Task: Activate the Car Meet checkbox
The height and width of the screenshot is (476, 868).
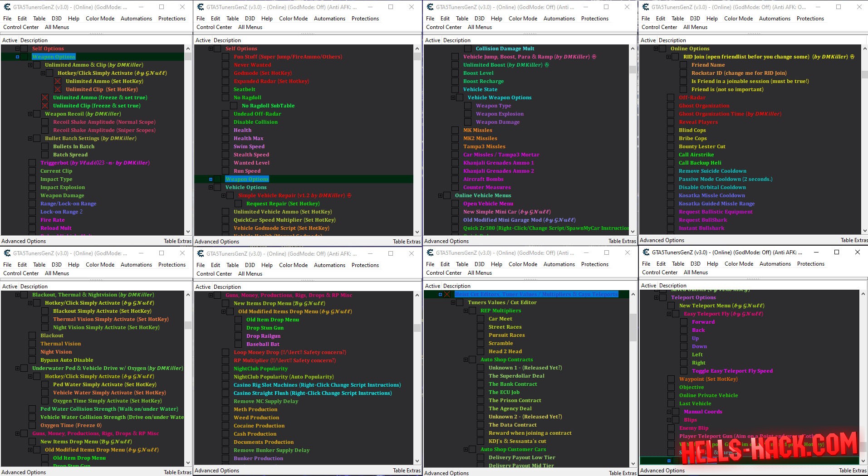Action: click(481, 319)
